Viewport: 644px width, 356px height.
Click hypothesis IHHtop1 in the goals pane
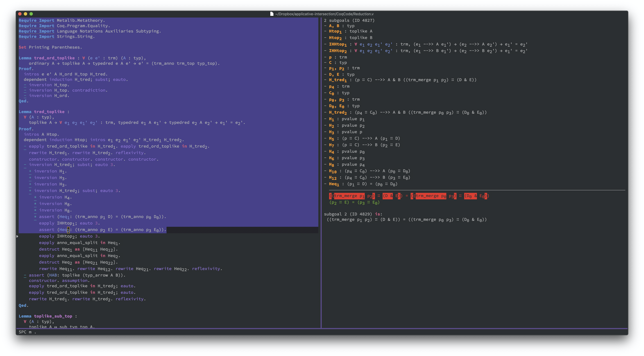click(x=337, y=44)
